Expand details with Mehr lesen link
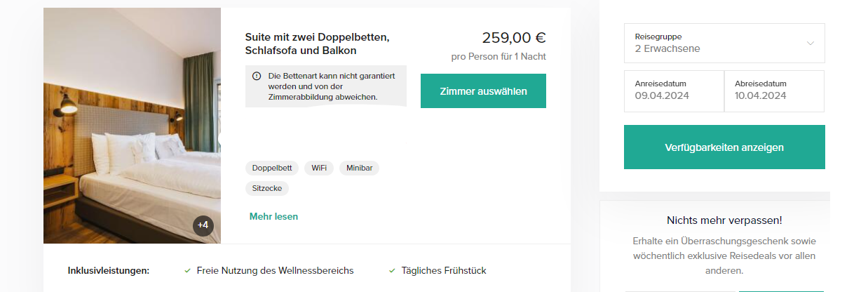This screenshot has height=292, width=868. coord(273,216)
